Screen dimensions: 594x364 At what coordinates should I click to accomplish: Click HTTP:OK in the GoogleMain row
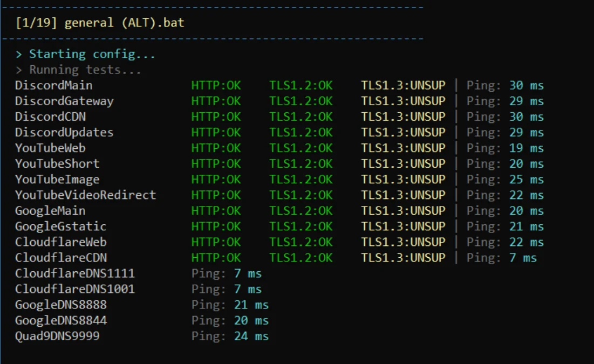pyautogui.click(x=216, y=211)
